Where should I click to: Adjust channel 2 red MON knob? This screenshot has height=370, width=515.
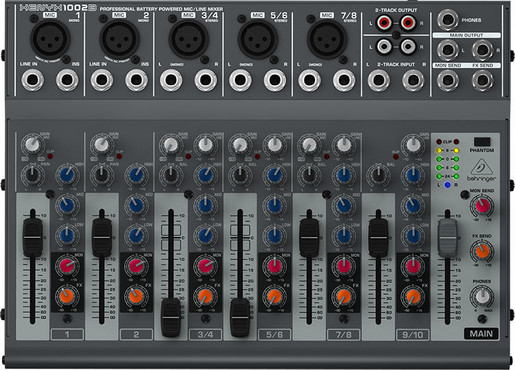[136, 266]
